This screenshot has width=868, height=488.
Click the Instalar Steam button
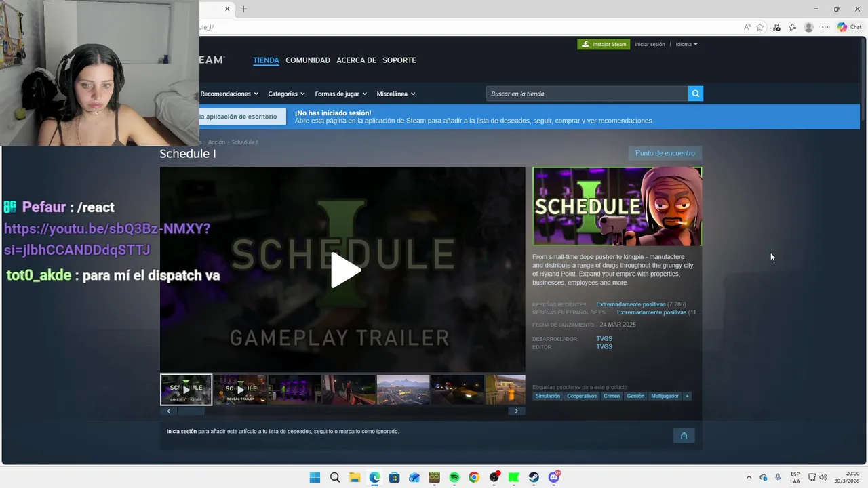(604, 44)
